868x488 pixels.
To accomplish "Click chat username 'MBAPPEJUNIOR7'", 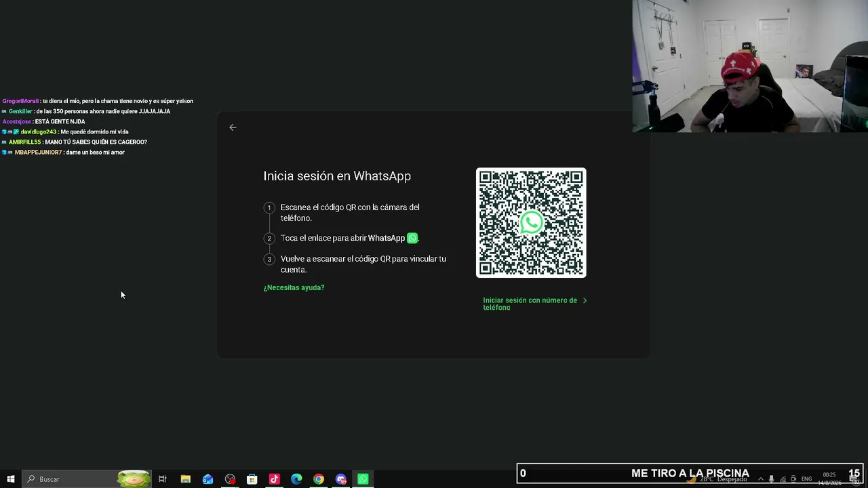I will [39, 152].
